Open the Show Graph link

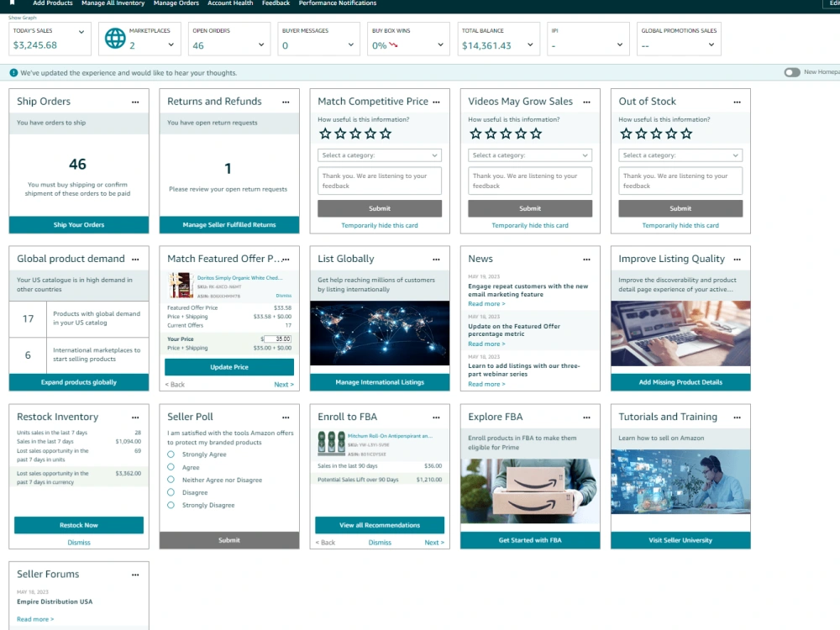click(23, 18)
